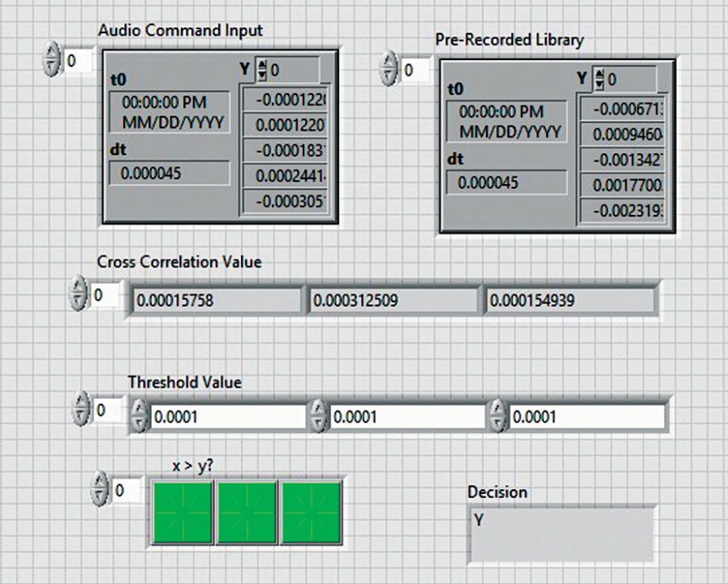This screenshot has height=584, width=728.
Task: Click the Cross Correlation Value index stepper
Action: click(79, 295)
